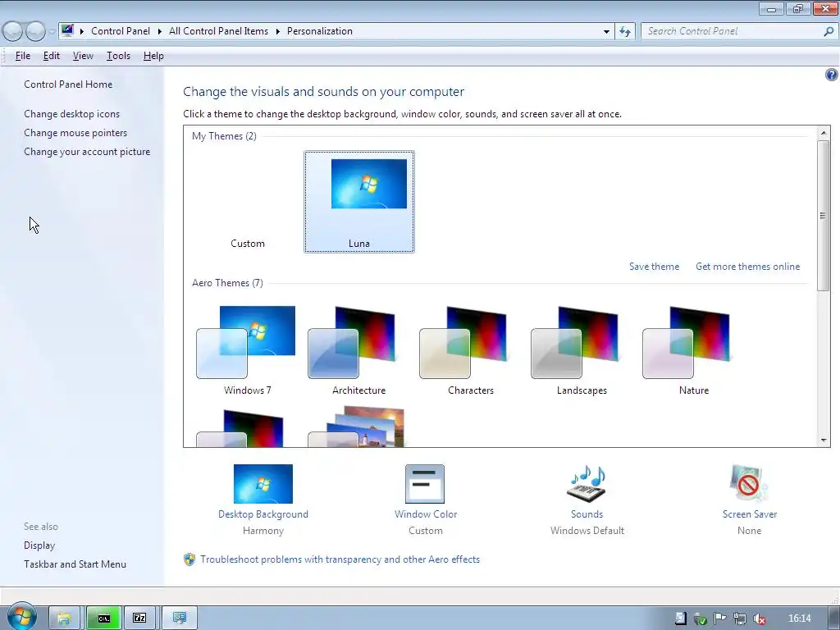
Task: Click the Sounds link text
Action: pyautogui.click(x=587, y=514)
